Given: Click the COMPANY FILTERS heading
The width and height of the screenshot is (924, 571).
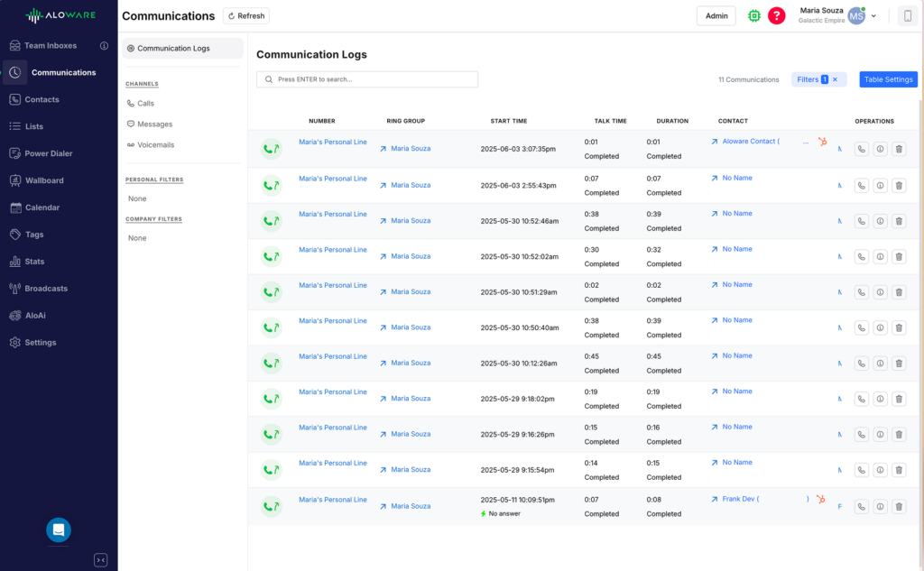Looking at the screenshot, I should 153,218.
